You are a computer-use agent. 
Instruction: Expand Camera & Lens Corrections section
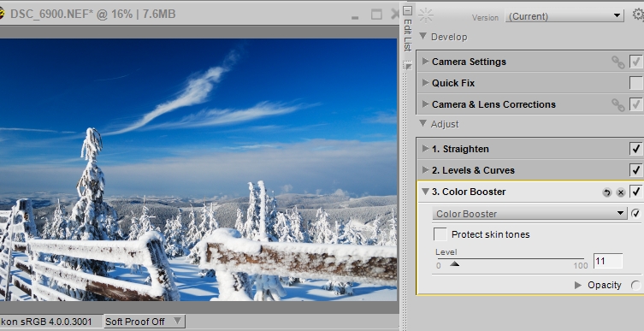click(x=426, y=103)
